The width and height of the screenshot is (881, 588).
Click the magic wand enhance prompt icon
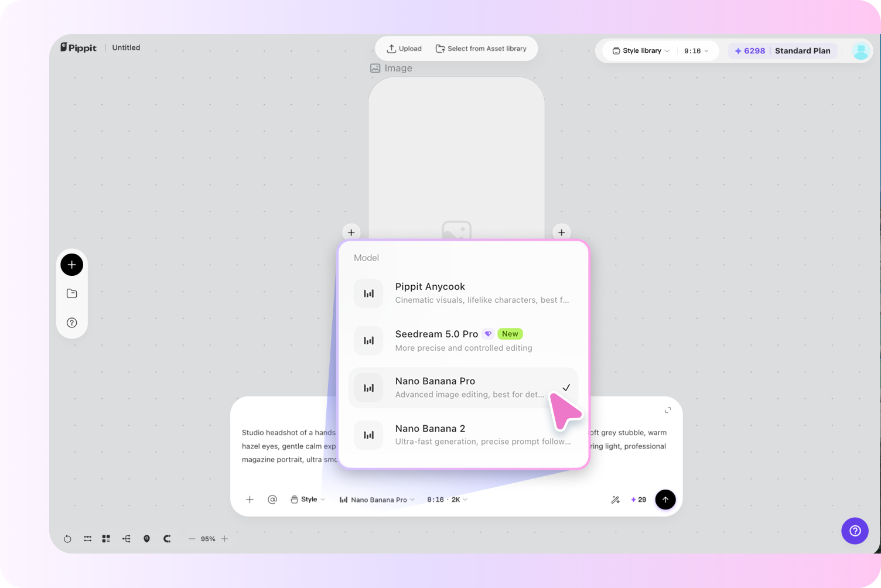[616, 500]
